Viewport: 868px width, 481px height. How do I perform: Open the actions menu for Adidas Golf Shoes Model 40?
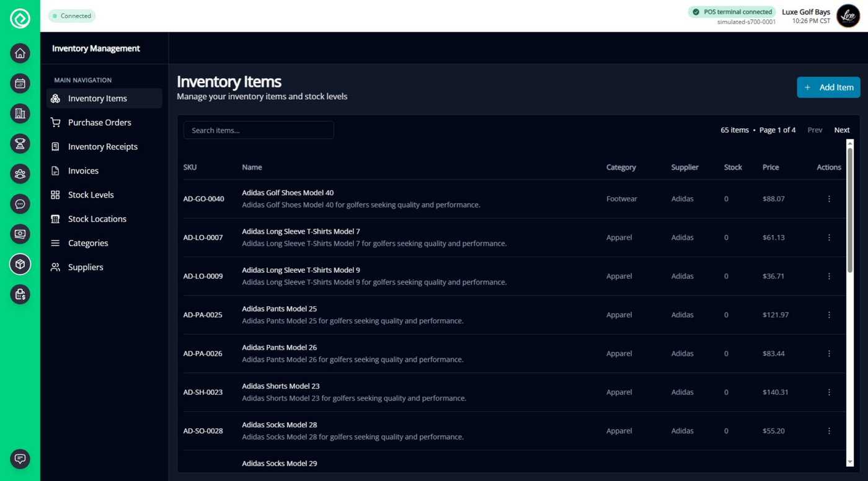click(x=829, y=198)
